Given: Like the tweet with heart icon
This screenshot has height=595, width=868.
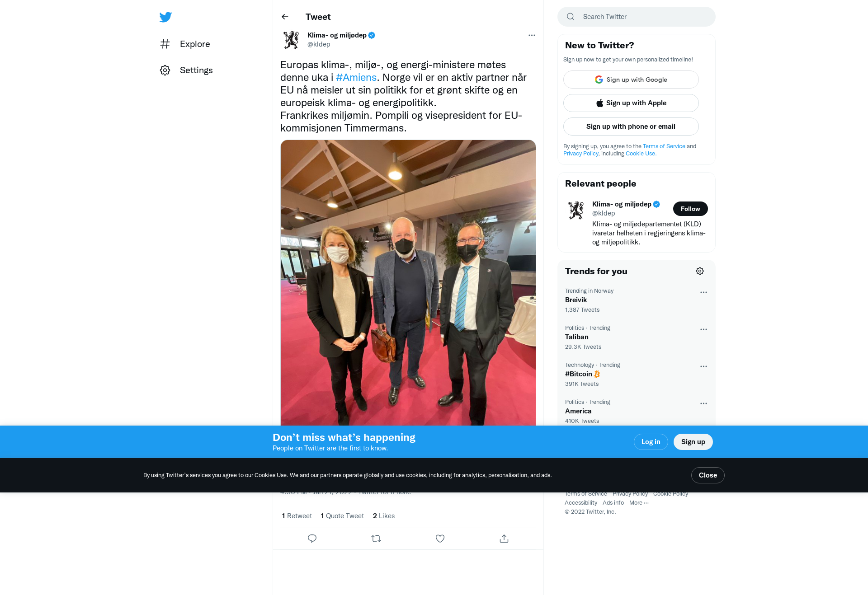Looking at the screenshot, I should click(440, 539).
